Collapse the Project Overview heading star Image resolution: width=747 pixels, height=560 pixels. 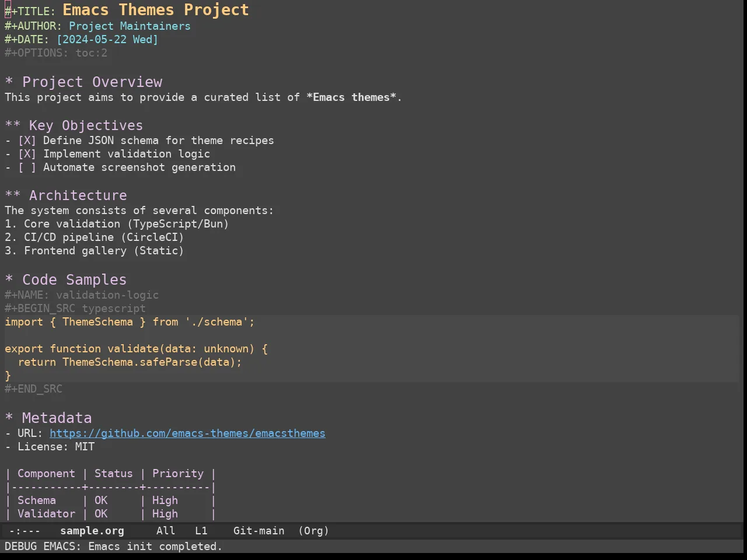coord(9,82)
